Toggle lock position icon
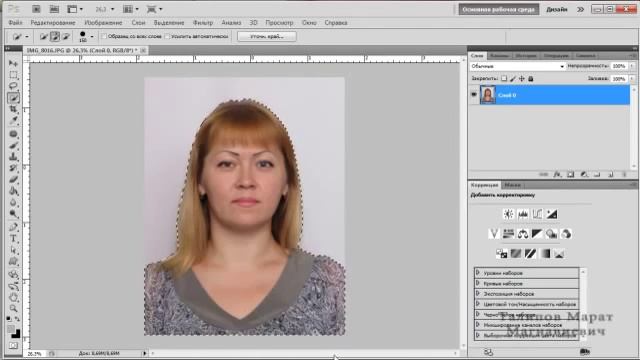640x360 pixels. 522,78
